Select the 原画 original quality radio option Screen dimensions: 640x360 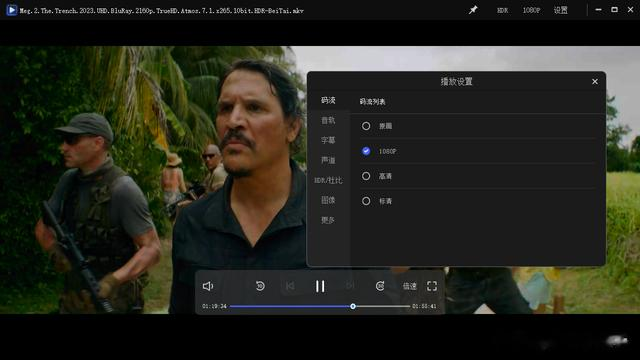[x=366, y=126]
